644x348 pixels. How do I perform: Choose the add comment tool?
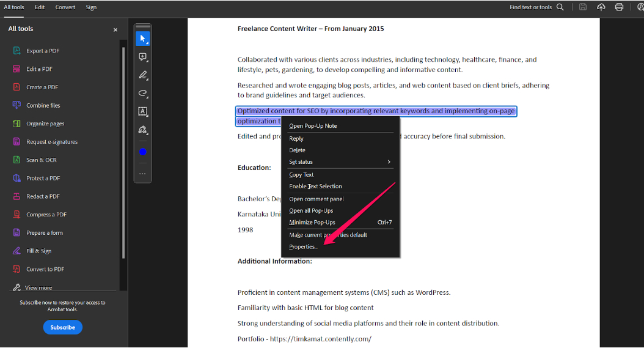142,57
